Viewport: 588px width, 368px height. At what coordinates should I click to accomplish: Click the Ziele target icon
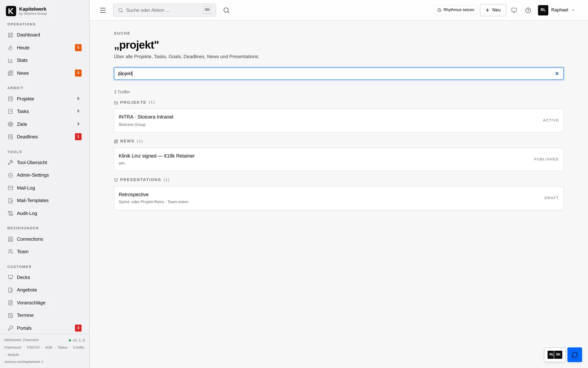pyautogui.click(x=11, y=124)
